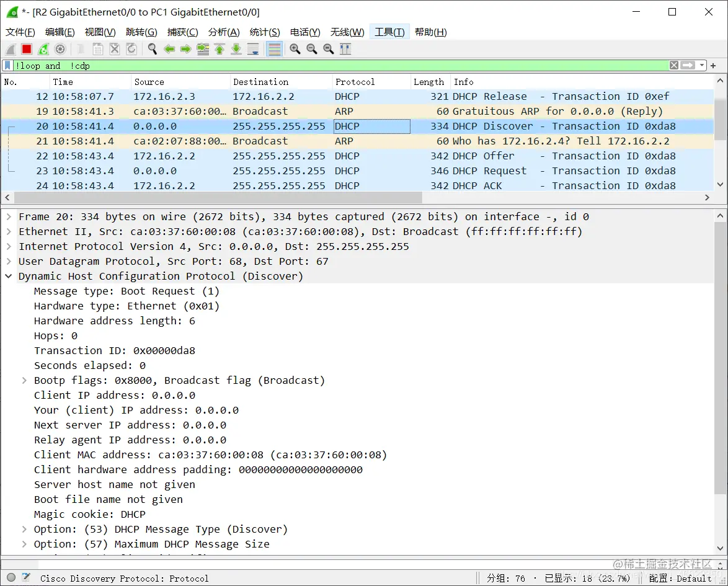Screen dimensions: 728x586
Task: Open the 捕获(C) menu
Action: click(x=183, y=32)
